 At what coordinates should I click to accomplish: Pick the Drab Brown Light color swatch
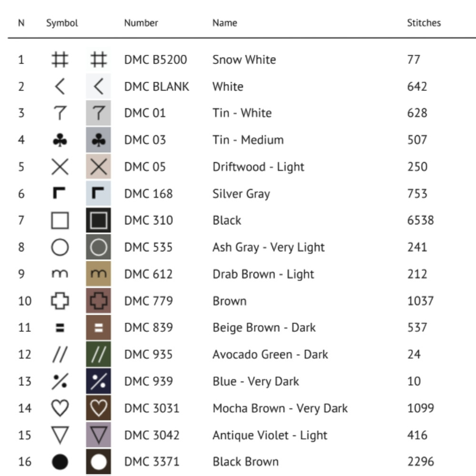coord(99,274)
